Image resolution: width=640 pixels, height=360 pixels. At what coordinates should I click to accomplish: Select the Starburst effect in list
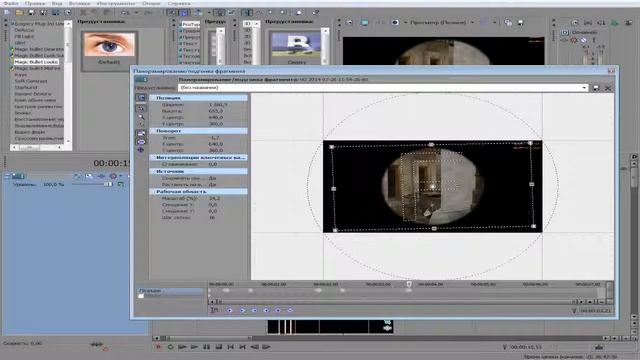[x=26, y=87]
